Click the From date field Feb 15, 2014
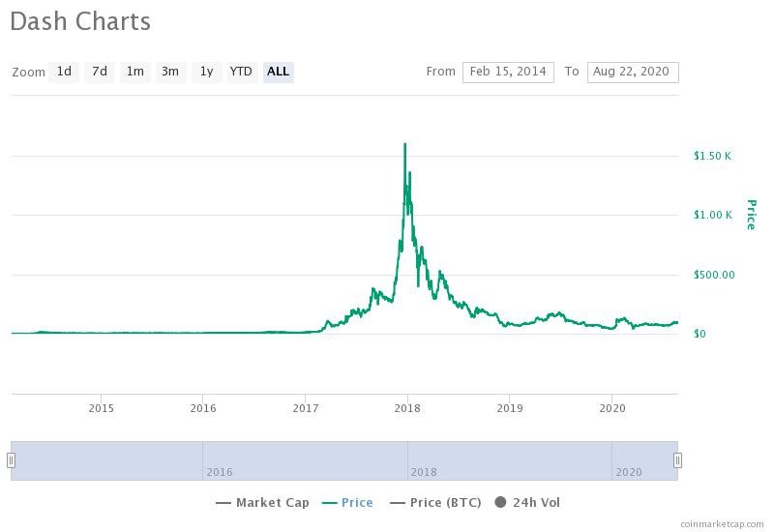Viewport: 774px width, 532px height. pyautogui.click(x=508, y=72)
